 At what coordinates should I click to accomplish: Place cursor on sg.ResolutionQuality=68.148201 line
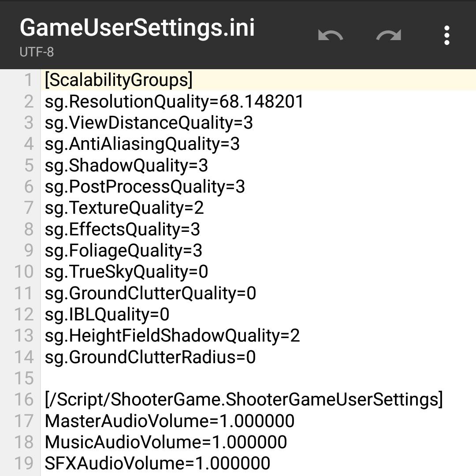pyautogui.click(x=174, y=102)
